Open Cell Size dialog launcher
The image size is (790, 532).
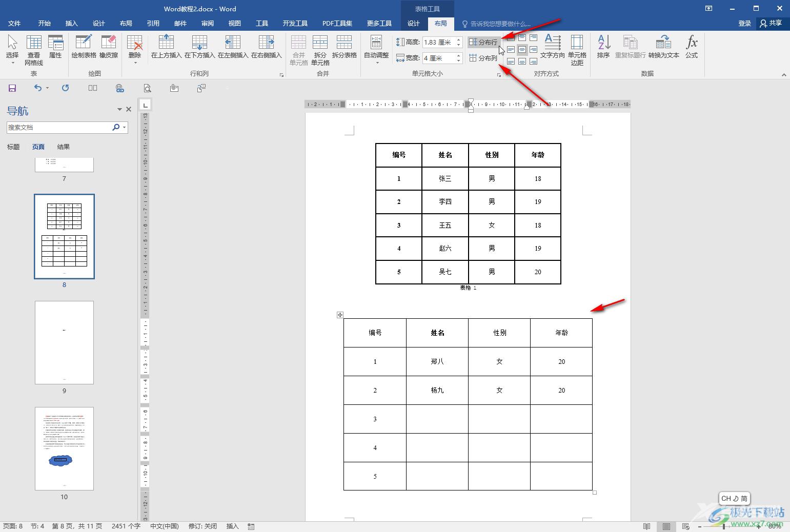(499, 75)
